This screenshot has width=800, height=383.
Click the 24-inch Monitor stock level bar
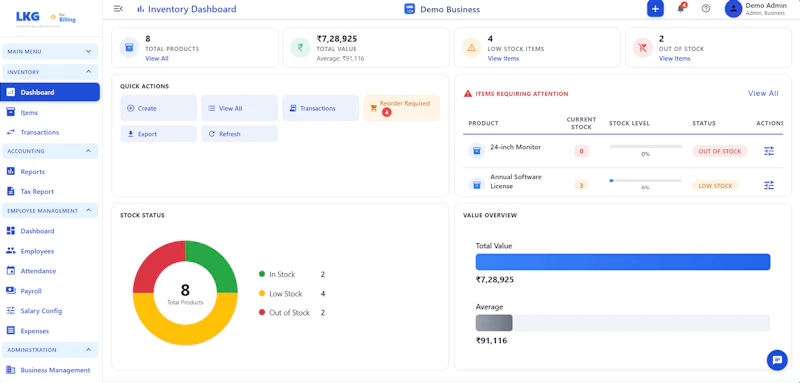645,146
